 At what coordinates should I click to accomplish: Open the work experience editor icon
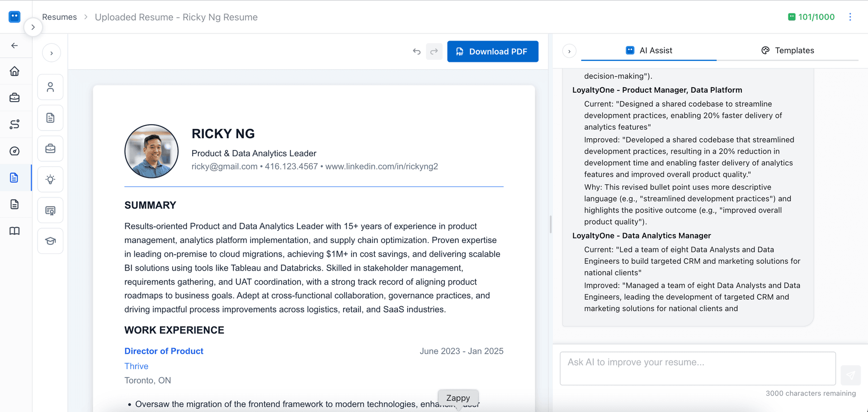click(x=50, y=149)
